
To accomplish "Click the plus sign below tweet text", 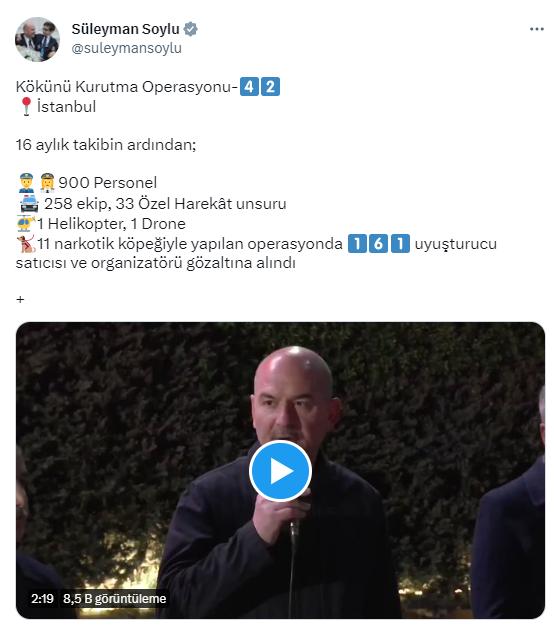I will (x=20, y=299).
